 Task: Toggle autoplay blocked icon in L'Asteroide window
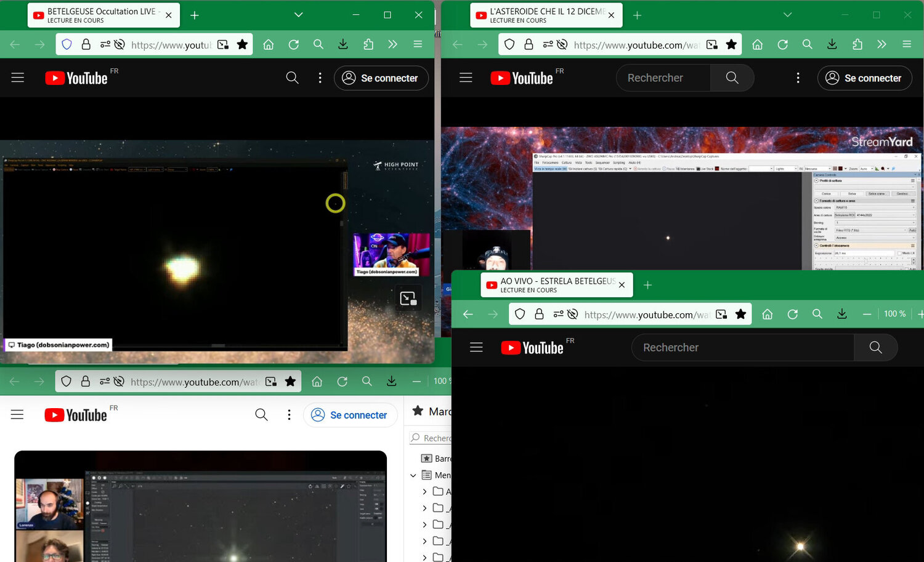(x=562, y=44)
